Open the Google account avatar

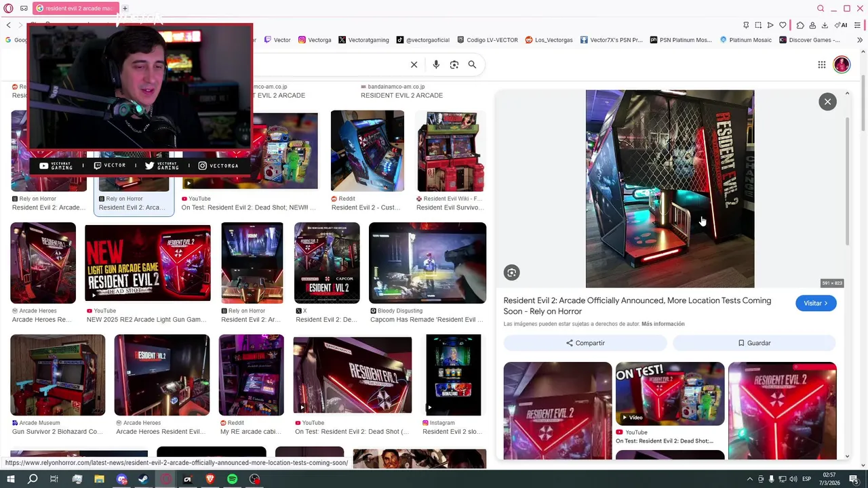(x=842, y=64)
